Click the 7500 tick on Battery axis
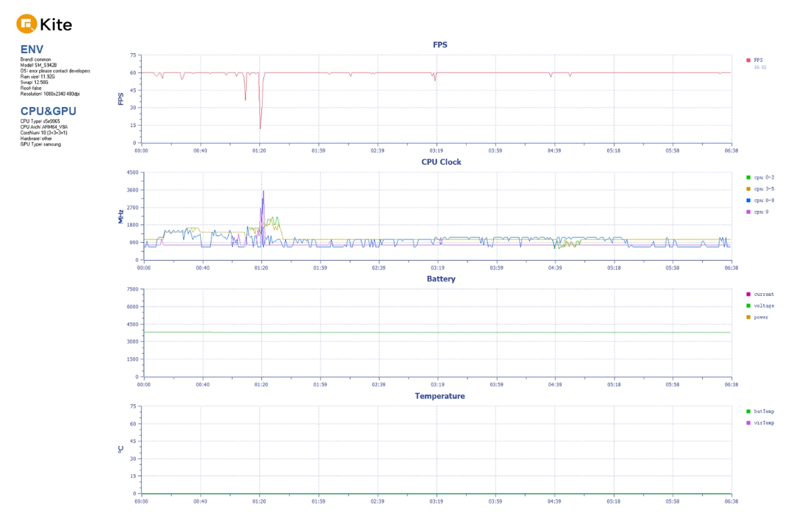Screen dimensions: 798x532 click(132, 290)
